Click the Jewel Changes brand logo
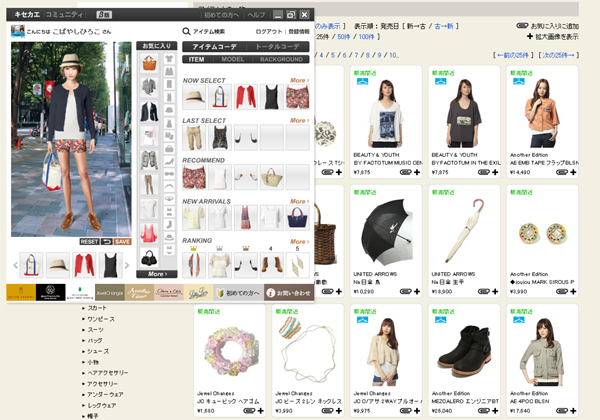Viewport: 600px width, 420px height. point(108,293)
